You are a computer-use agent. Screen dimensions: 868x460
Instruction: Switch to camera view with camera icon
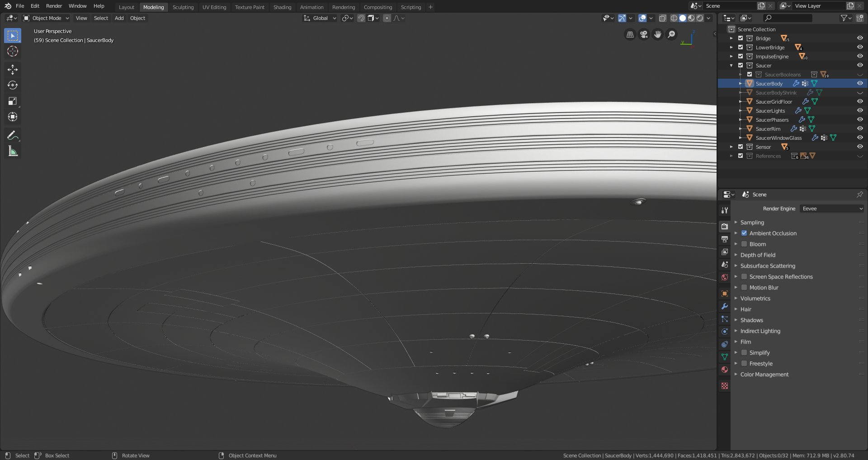(x=644, y=34)
